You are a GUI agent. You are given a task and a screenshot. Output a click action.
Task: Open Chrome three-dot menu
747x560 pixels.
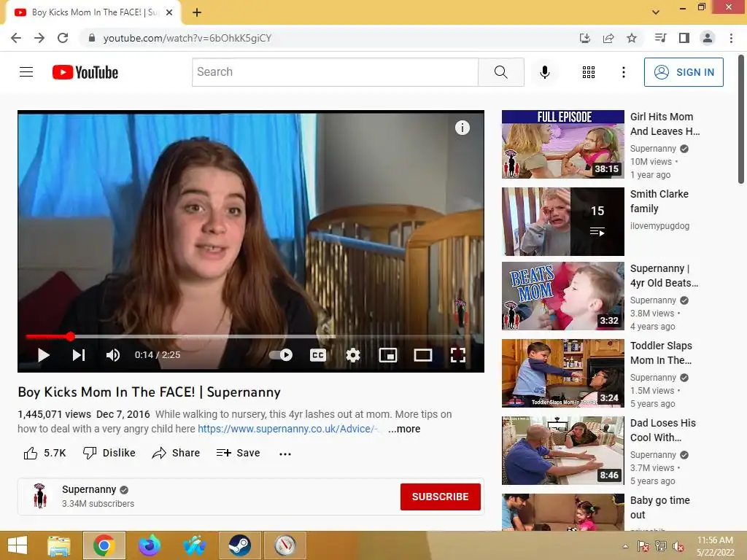tap(731, 38)
